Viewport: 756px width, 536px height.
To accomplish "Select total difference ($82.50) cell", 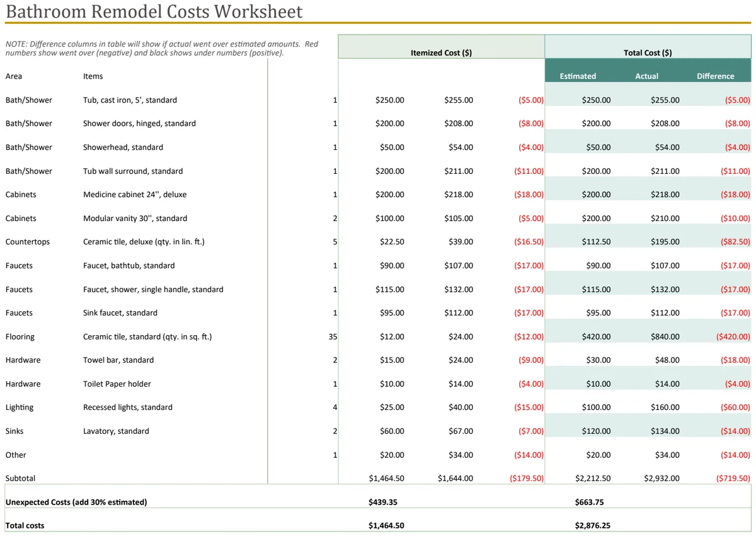I will (735, 242).
